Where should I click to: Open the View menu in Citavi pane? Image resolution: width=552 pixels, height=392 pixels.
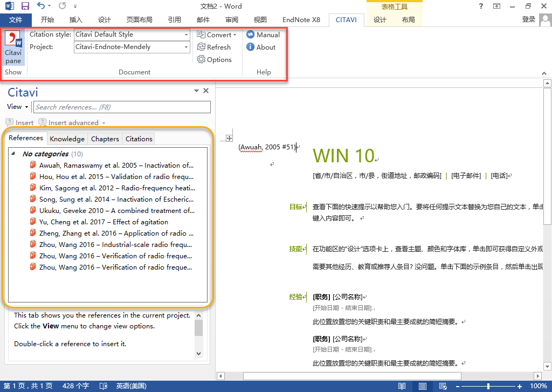pyautogui.click(x=17, y=107)
